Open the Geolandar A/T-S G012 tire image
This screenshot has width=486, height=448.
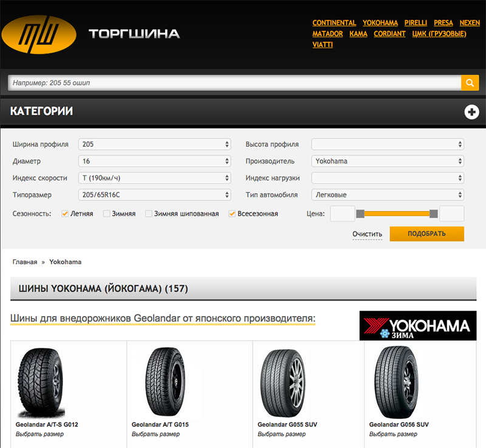point(41,383)
